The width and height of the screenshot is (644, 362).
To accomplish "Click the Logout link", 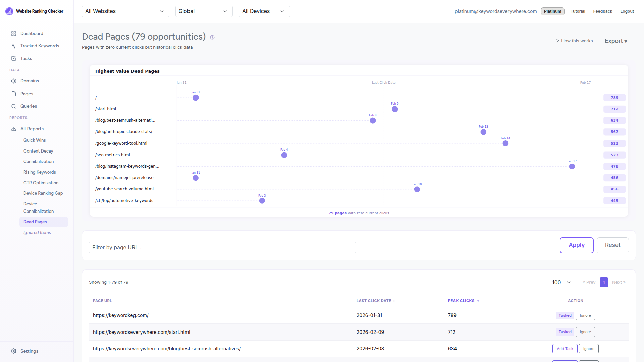I will point(627,11).
